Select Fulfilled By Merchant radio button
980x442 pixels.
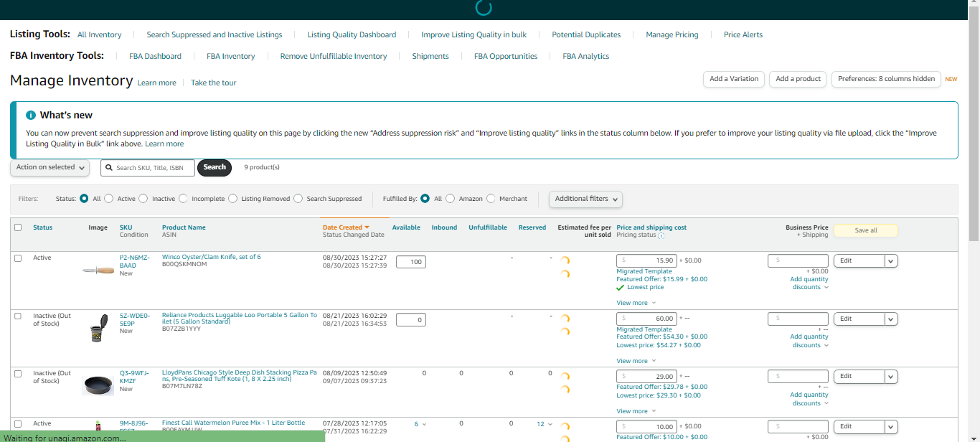(x=491, y=199)
